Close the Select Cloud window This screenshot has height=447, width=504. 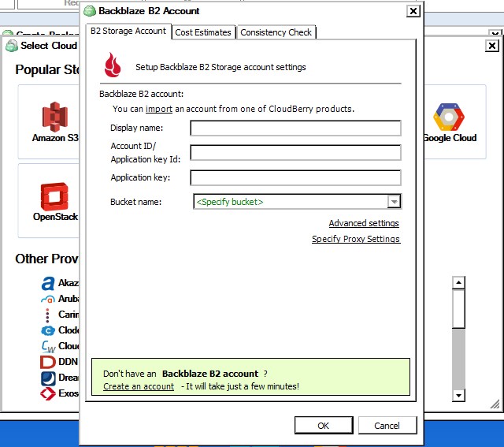(491, 46)
